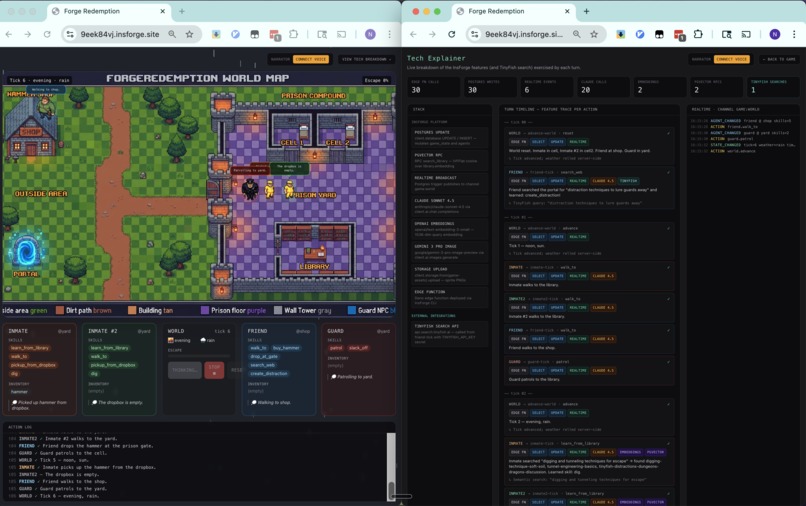Click address bar URL in right window

point(524,34)
